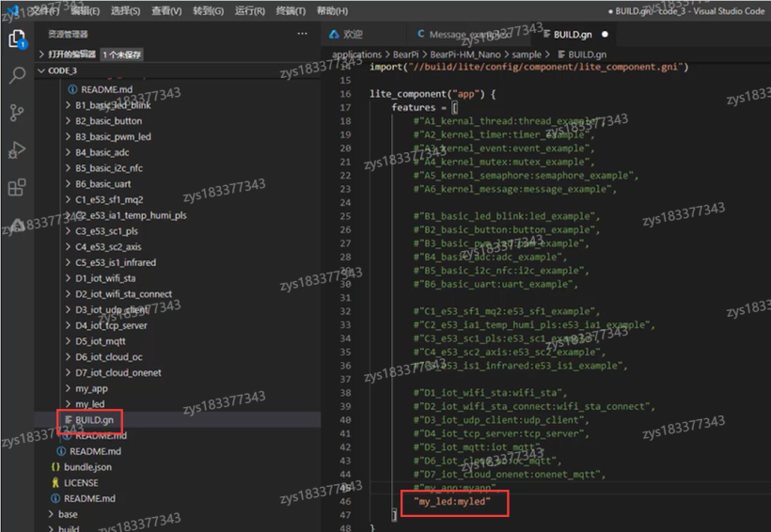
Task: Expand the D5_iot_mqtt folder
Action: click(101, 341)
